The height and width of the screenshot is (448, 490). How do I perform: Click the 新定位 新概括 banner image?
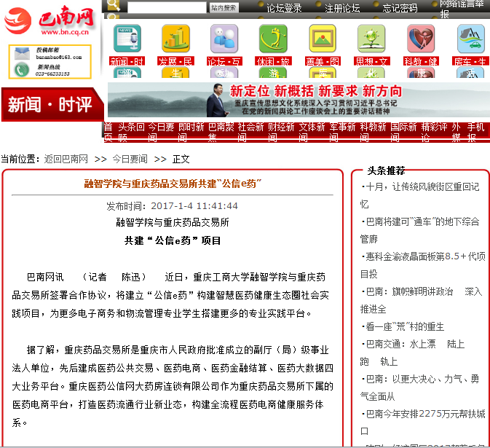pos(299,101)
